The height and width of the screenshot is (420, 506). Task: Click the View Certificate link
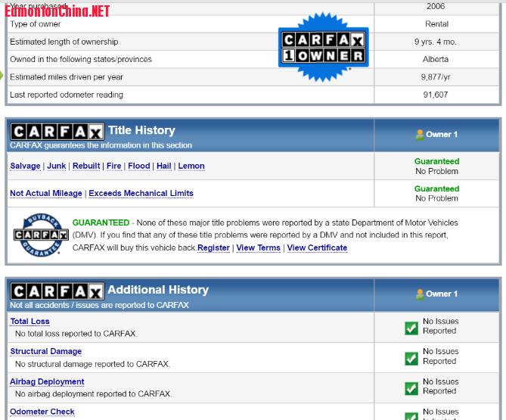tap(317, 247)
